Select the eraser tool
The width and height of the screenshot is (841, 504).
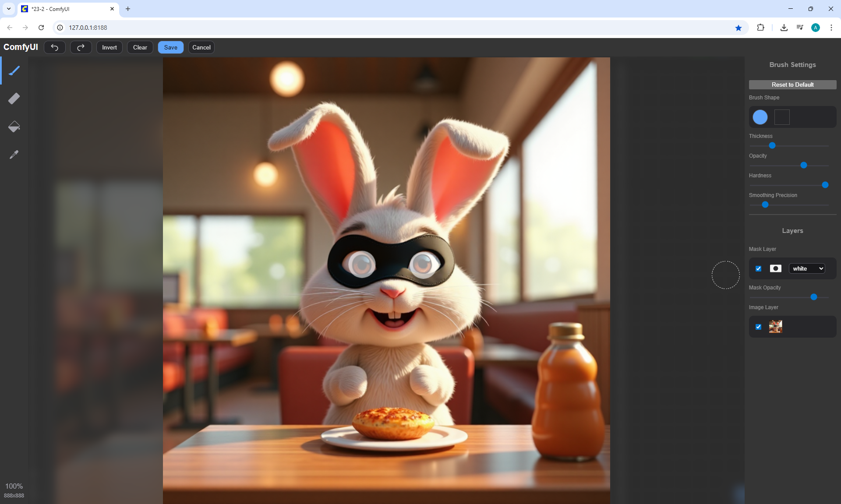(x=14, y=99)
